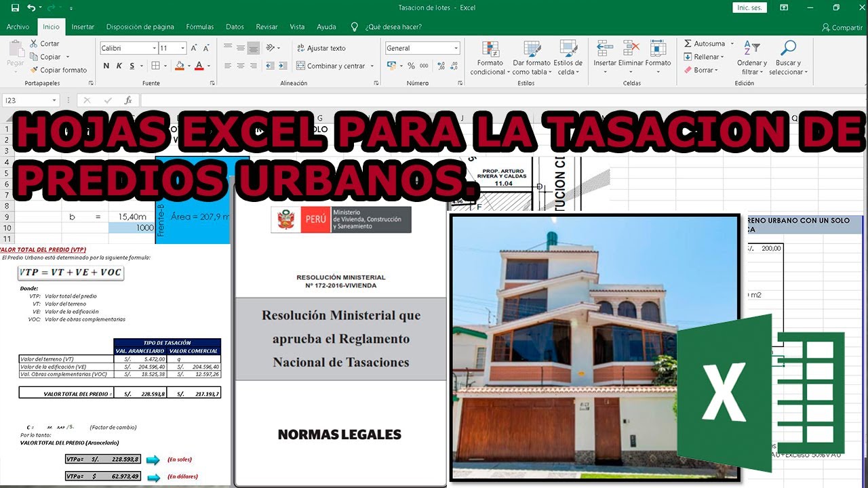Toggle align middle

(240, 48)
